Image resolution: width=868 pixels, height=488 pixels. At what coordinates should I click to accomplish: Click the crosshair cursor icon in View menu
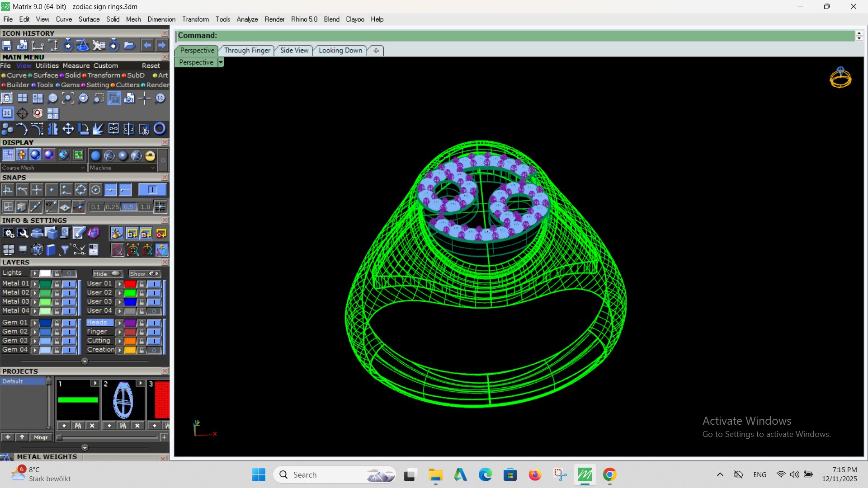145,98
